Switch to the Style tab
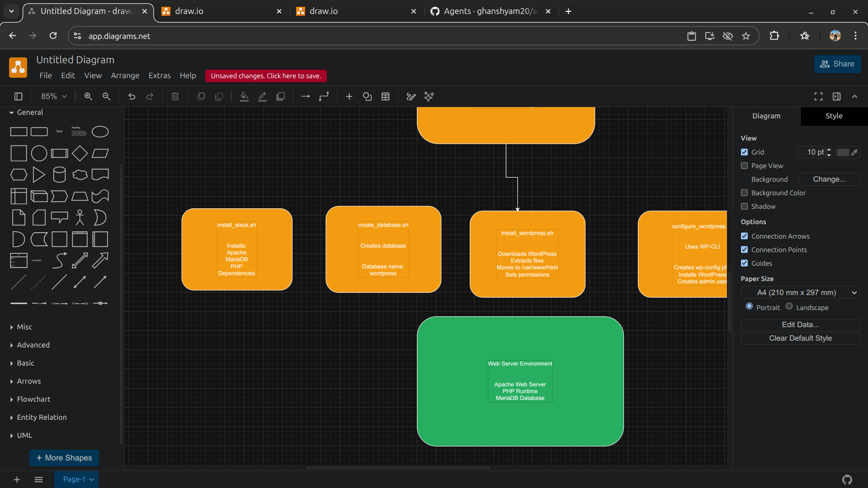868x488 pixels. [834, 116]
